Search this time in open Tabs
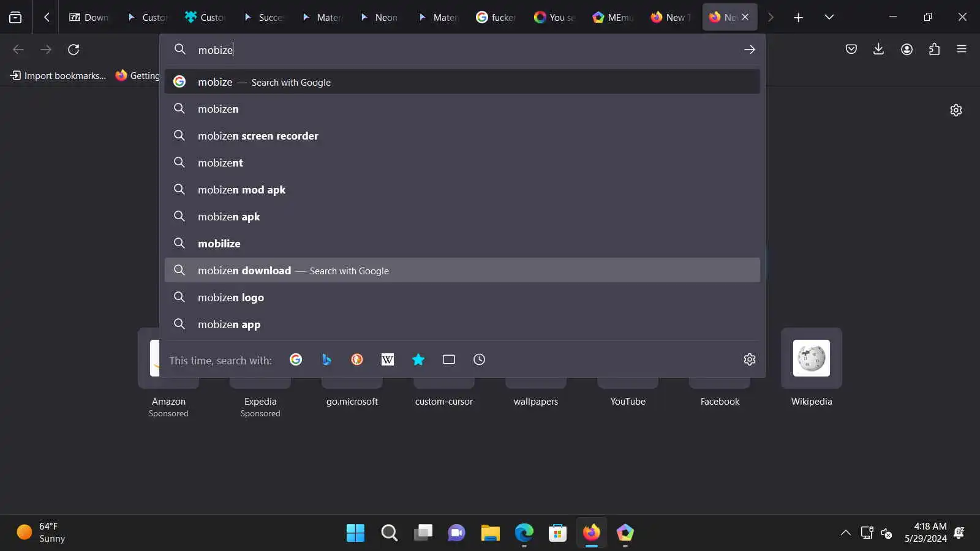Viewport: 980px width, 551px height. point(449,360)
